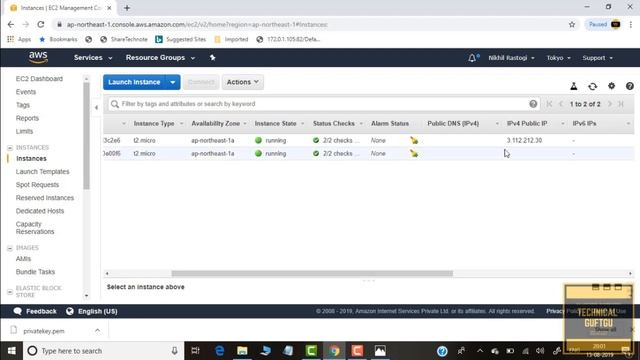640x360 pixels.
Task: Expand the Launch Instance dropdown arrow
Action: 173,82
